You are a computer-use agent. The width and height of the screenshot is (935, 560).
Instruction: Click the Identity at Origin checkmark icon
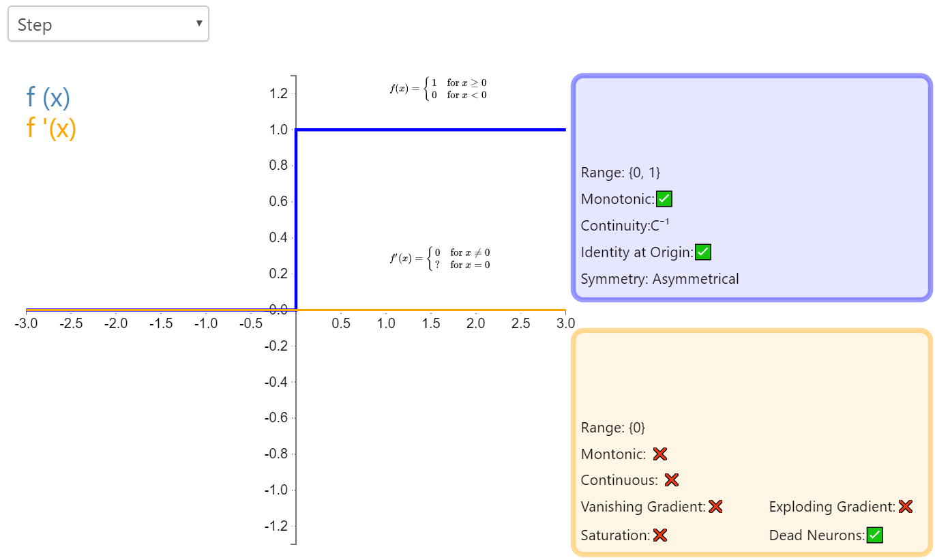click(703, 252)
